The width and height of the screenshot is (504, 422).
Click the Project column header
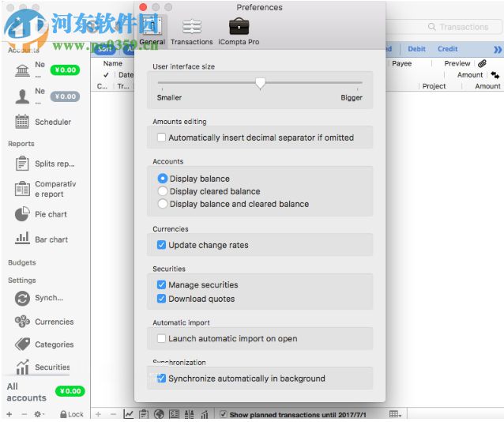pyautogui.click(x=434, y=86)
